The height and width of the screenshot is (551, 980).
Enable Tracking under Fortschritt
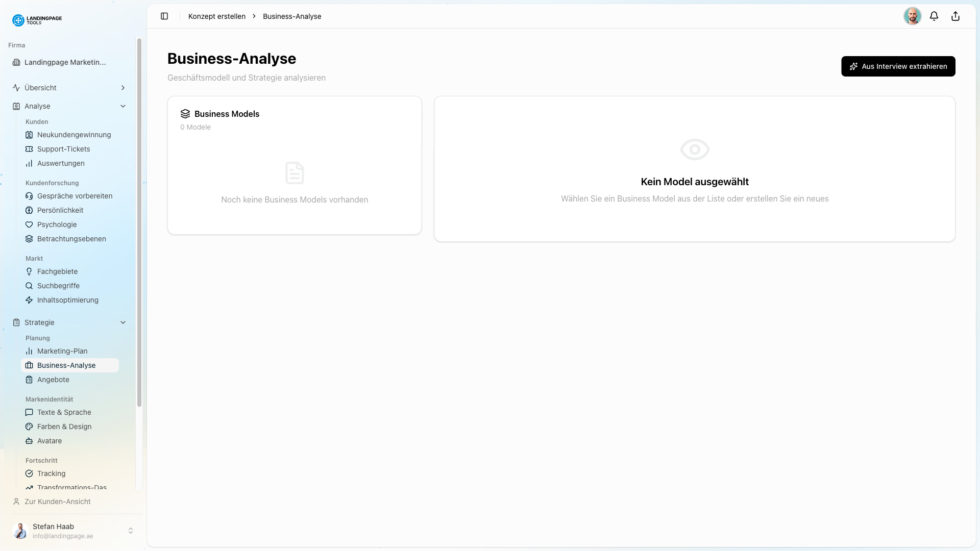[x=51, y=473]
